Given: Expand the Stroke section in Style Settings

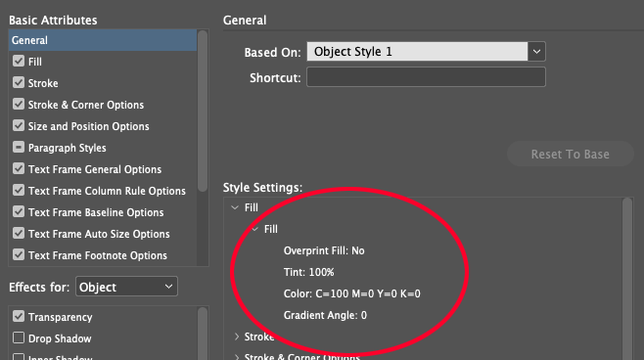Looking at the screenshot, I should click(x=237, y=337).
